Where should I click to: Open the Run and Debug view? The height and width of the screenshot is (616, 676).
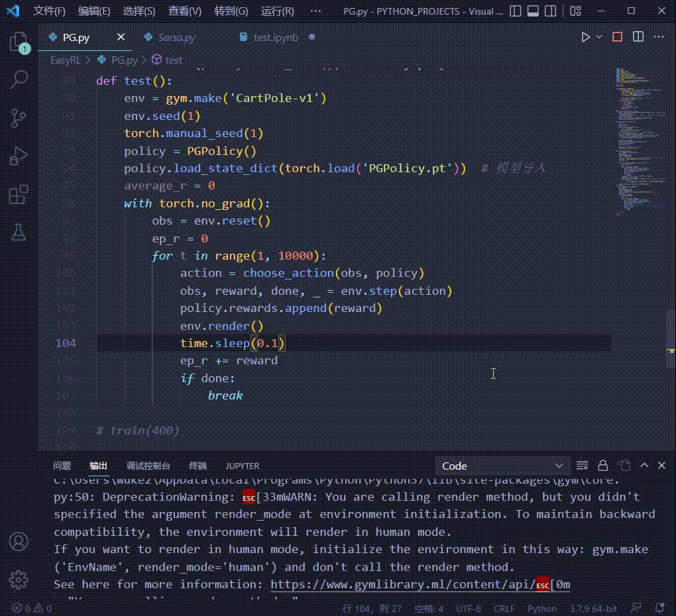tap(19, 156)
